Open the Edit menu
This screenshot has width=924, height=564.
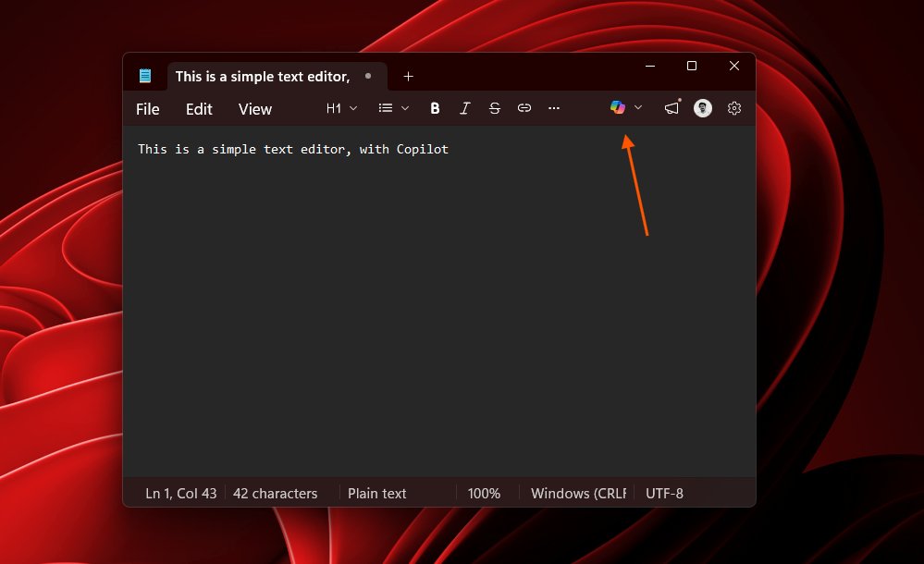click(x=198, y=109)
